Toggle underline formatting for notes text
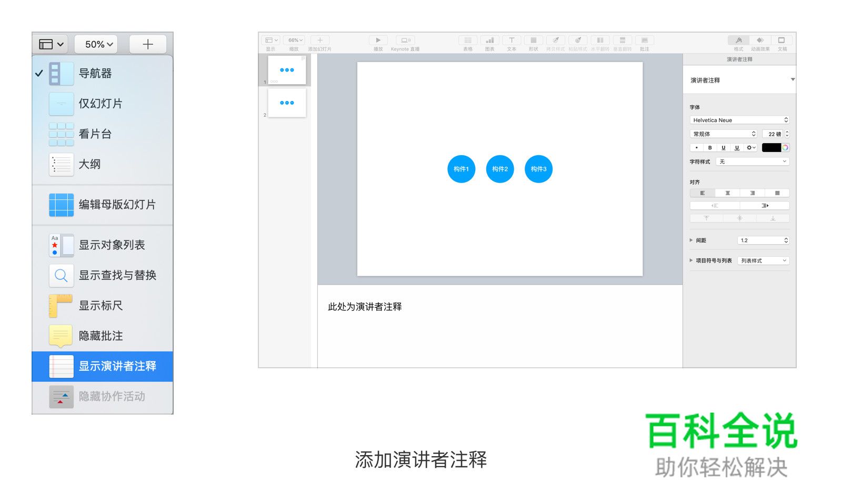 pos(724,147)
